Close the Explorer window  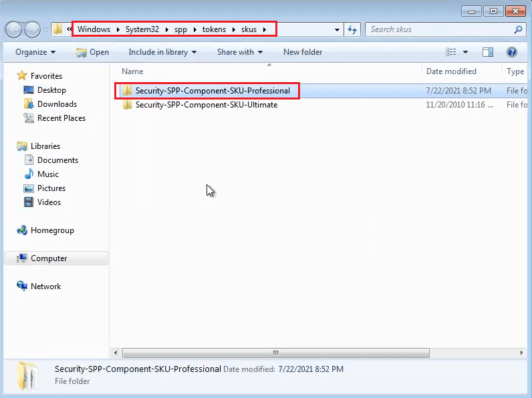[515, 11]
